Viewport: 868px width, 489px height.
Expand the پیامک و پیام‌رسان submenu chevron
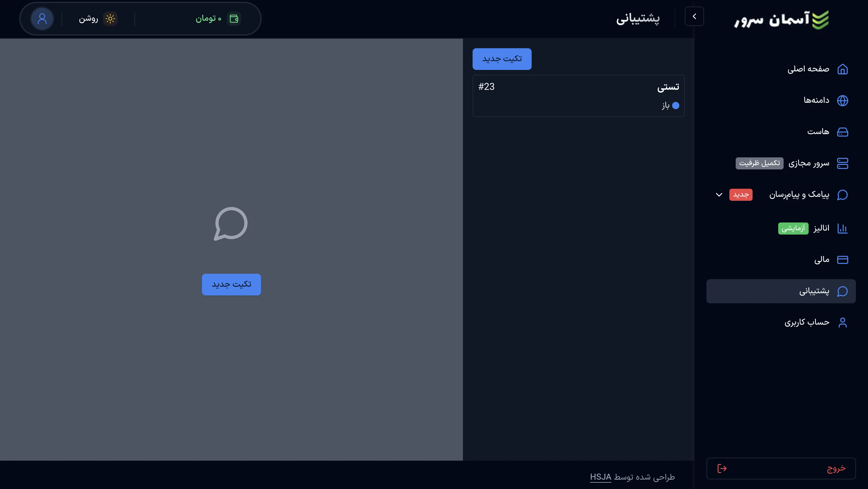pyautogui.click(x=719, y=195)
